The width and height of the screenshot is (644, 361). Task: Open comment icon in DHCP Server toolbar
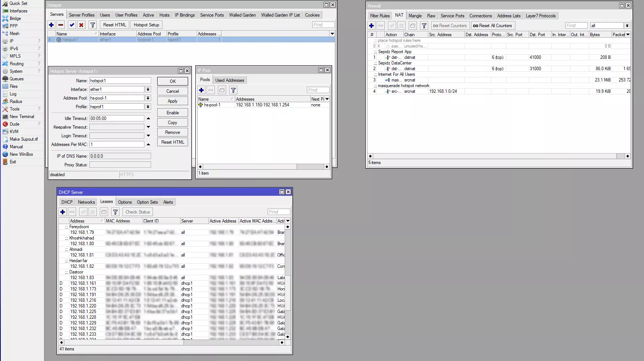tap(104, 212)
